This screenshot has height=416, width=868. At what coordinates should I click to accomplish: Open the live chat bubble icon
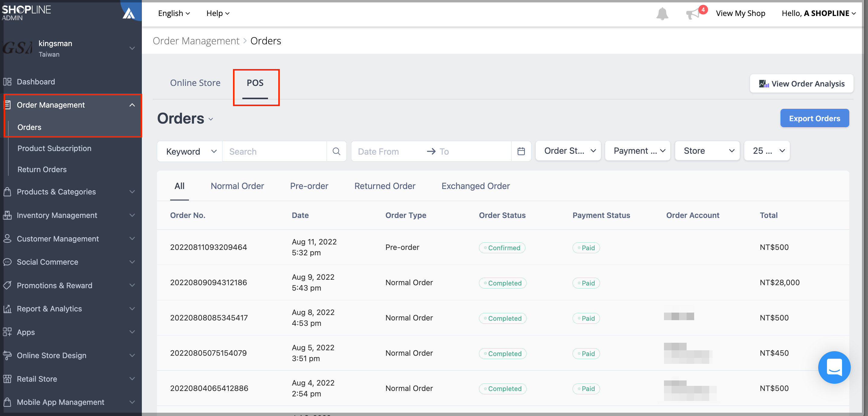click(x=834, y=367)
